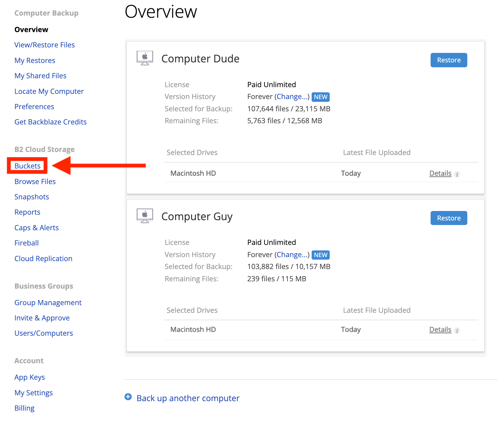Click the Computer Guy Mac monitor icon
504x425 pixels.
(x=145, y=216)
